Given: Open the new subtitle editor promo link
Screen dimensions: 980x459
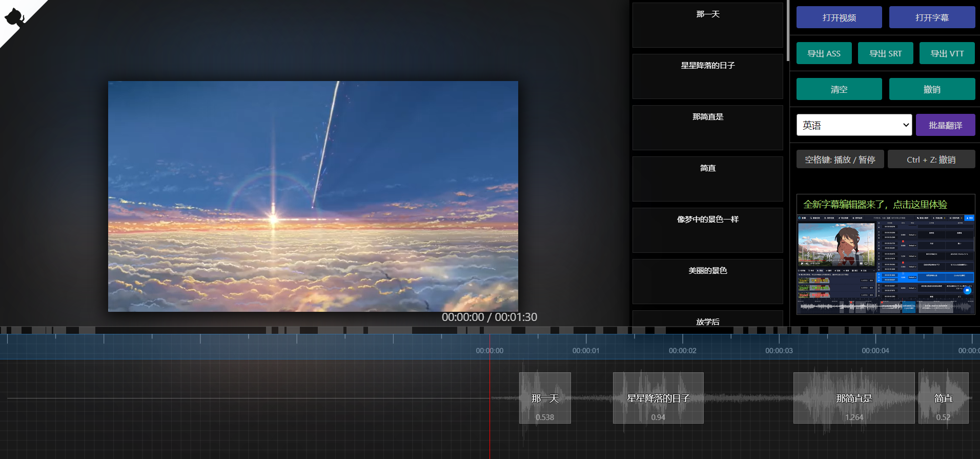Looking at the screenshot, I should click(875, 205).
